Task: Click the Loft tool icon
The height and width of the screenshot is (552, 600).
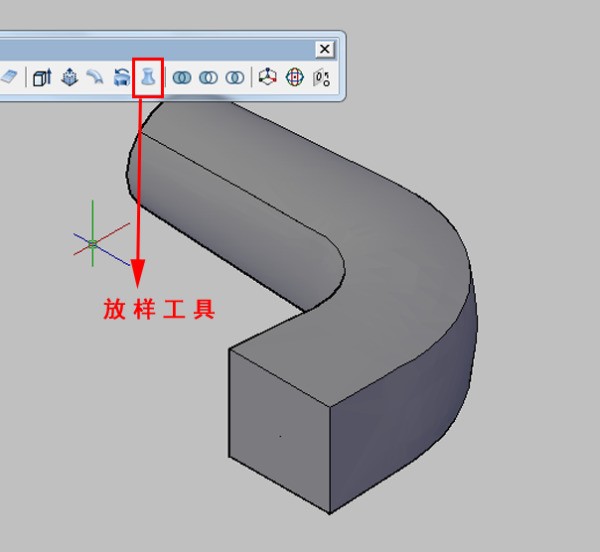Action: 148,77
